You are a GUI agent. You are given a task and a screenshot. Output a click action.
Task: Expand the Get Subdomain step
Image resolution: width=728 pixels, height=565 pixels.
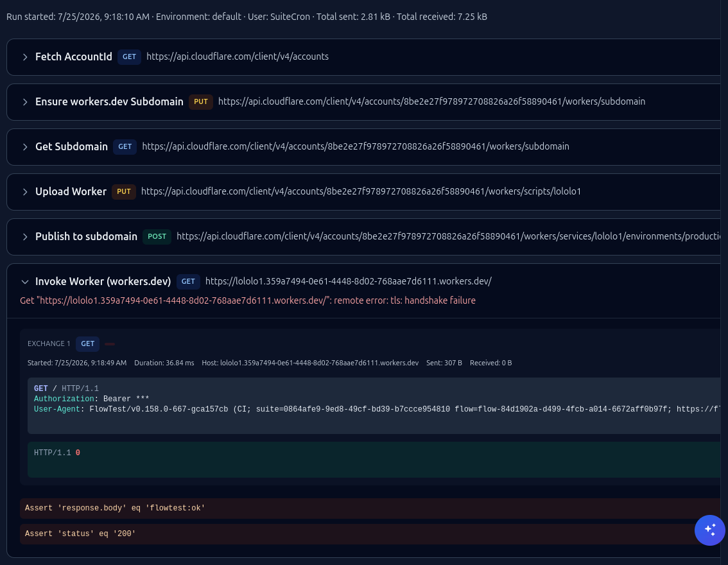[x=25, y=147]
